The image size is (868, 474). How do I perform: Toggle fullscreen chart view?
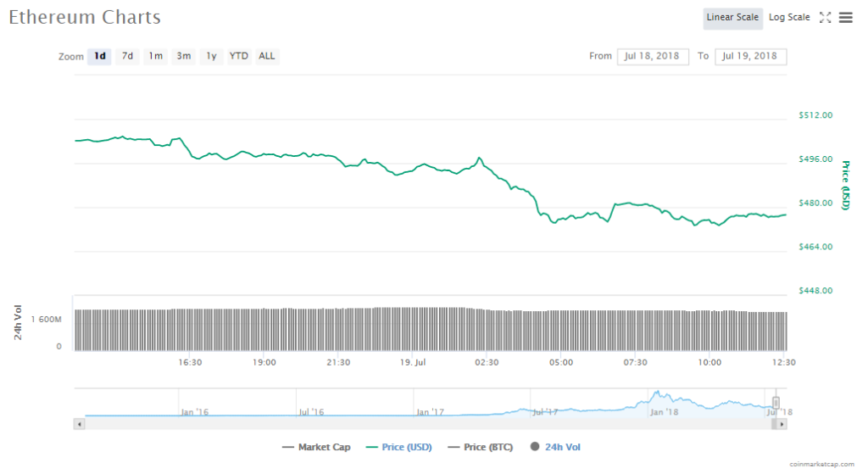pyautogui.click(x=825, y=18)
